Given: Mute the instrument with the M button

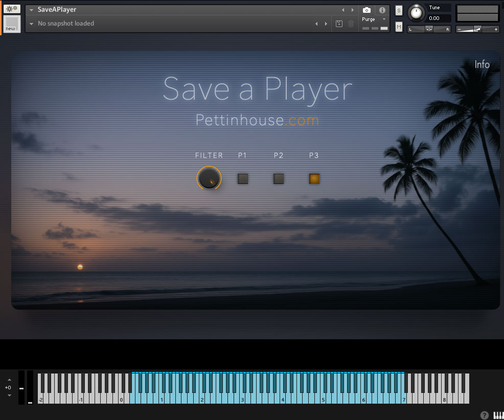Looking at the screenshot, I should coord(399,27).
